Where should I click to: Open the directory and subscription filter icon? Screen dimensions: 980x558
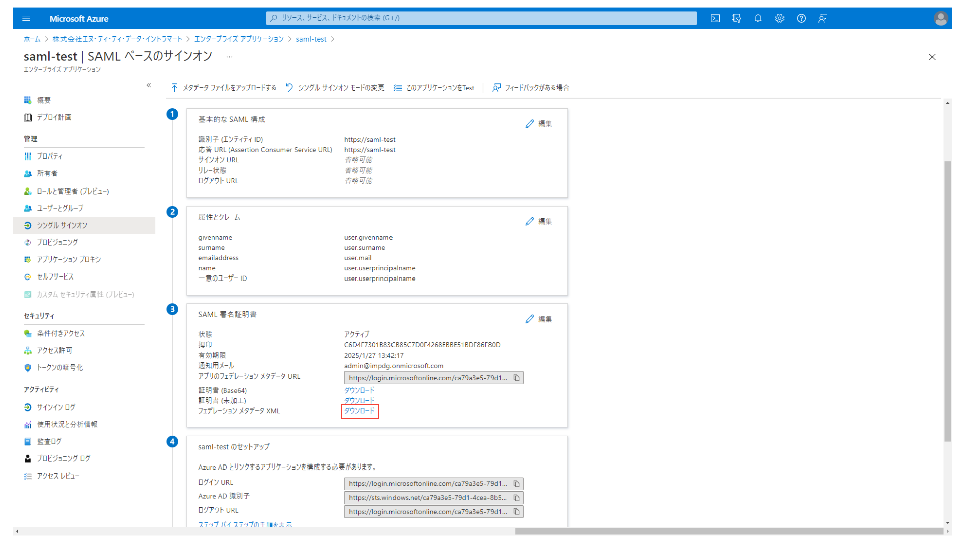click(x=736, y=18)
